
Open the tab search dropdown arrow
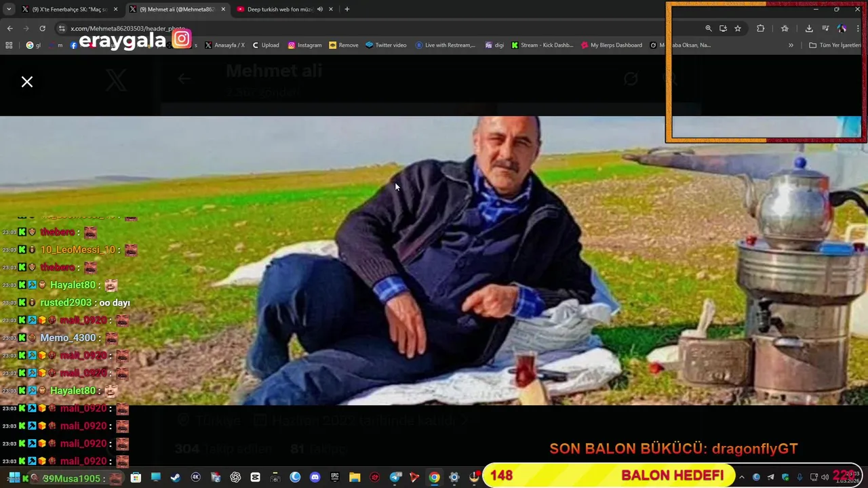click(9, 9)
